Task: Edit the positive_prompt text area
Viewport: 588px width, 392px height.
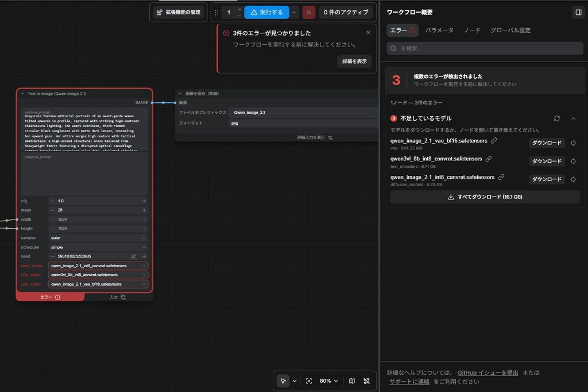Action: coord(84,130)
